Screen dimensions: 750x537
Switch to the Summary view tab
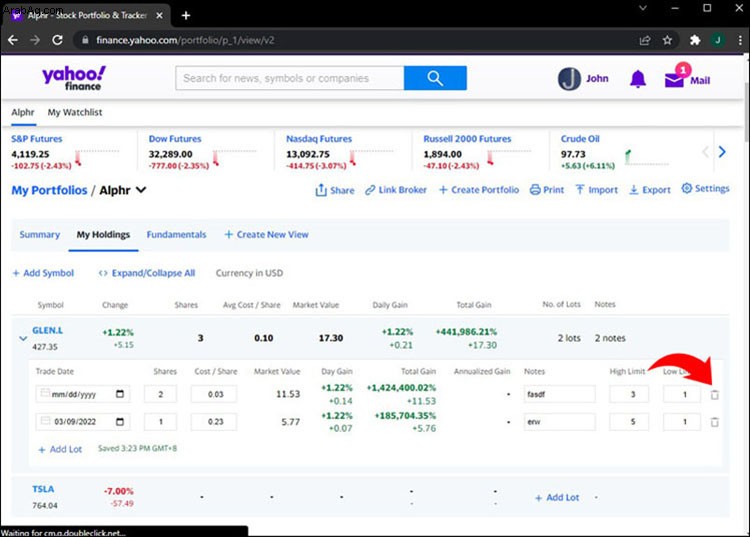click(40, 234)
